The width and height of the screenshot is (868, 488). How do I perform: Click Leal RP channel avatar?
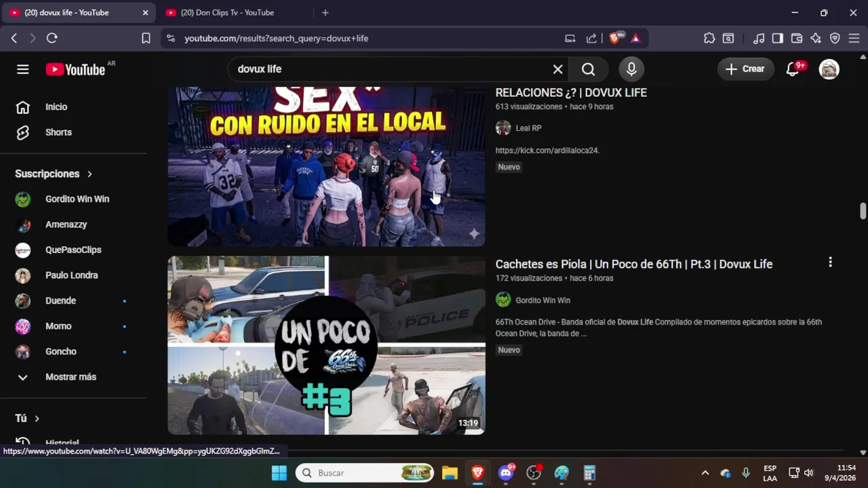pos(503,128)
